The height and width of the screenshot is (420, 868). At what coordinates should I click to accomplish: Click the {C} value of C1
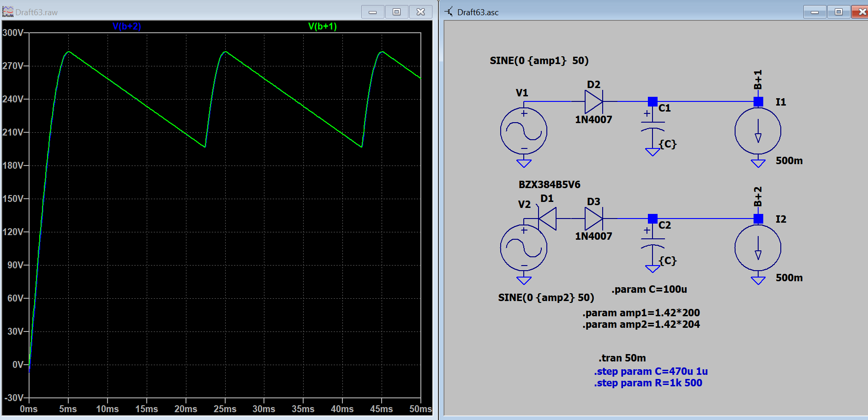(x=668, y=144)
